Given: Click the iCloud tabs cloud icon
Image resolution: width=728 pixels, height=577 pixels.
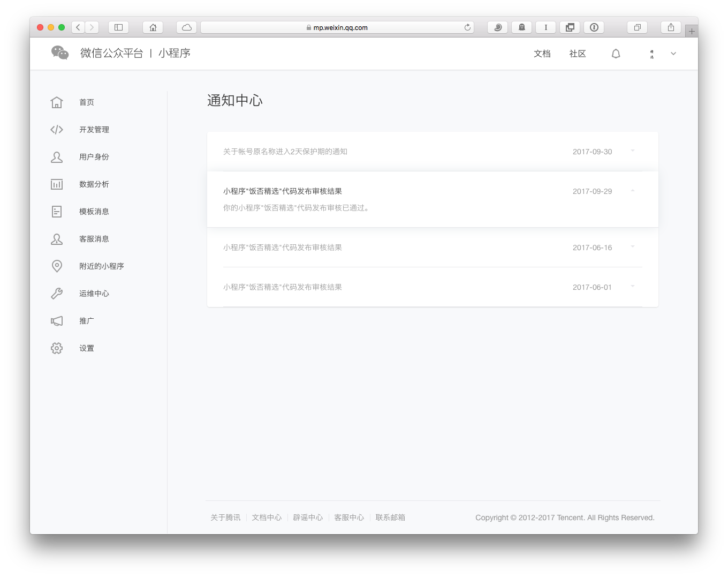Looking at the screenshot, I should click(187, 27).
